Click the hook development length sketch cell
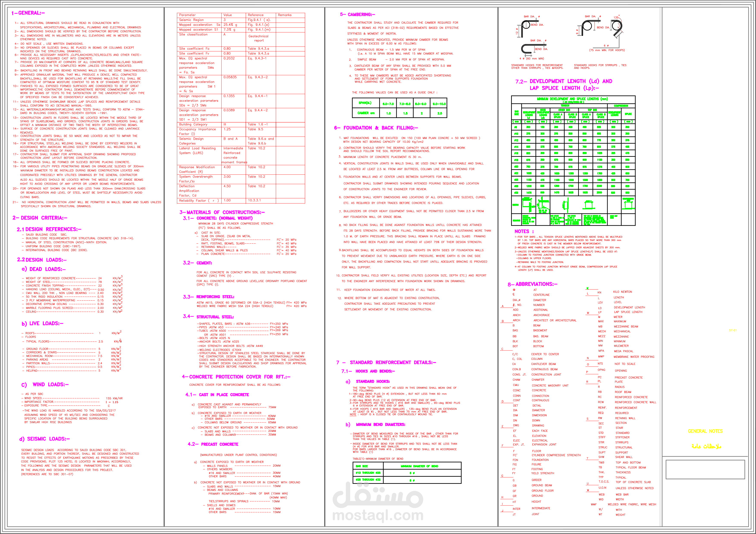 (x=543, y=205)
